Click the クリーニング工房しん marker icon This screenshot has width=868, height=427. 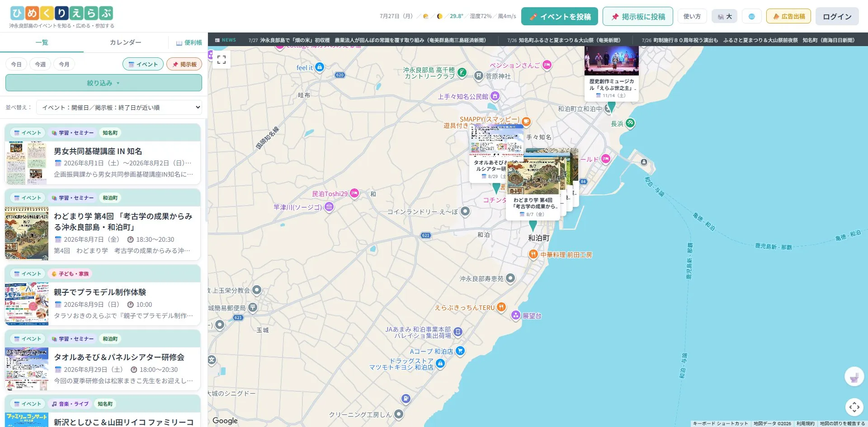pyautogui.click(x=398, y=414)
